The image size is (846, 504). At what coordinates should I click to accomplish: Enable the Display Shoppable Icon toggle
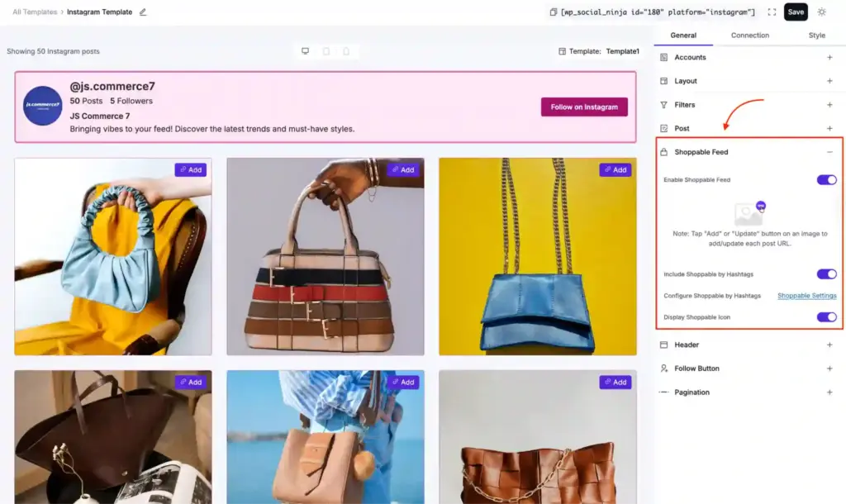pyautogui.click(x=826, y=317)
